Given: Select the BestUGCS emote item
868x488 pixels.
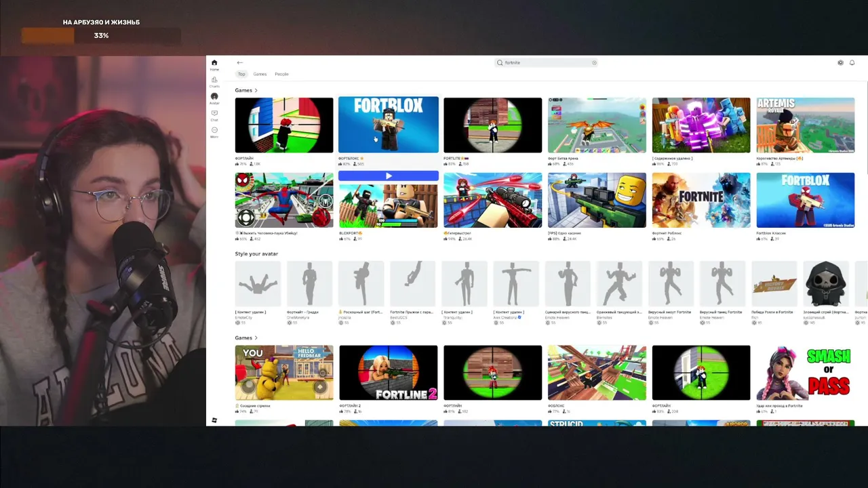Looking at the screenshot, I should (413, 284).
